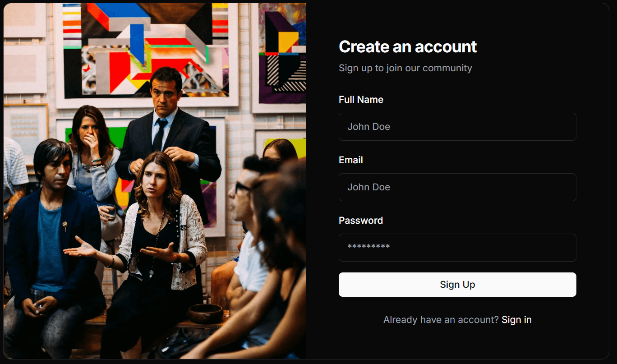The height and width of the screenshot is (364, 617).
Task: Click the wooden bowl on the table
Action: tap(205, 313)
